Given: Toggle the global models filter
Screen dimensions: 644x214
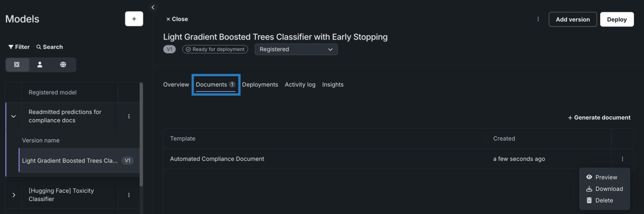Looking at the screenshot, I should [63, 65].
